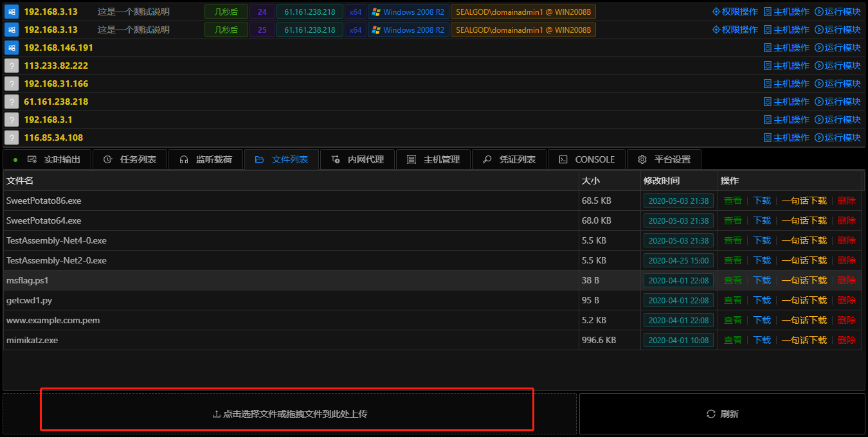This screenshot has height=437, width=868.
Task: View SweetPotato86.exe with 查看
Action: click(733, 201)
